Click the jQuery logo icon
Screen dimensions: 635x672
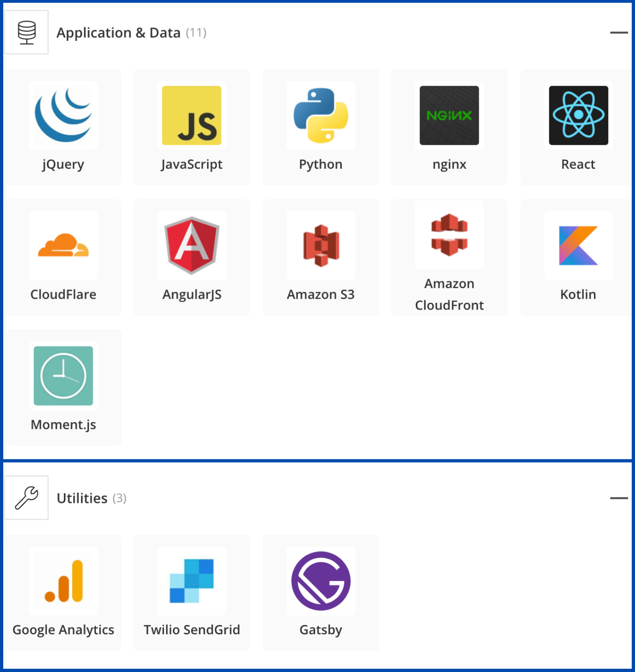point(63,115)
